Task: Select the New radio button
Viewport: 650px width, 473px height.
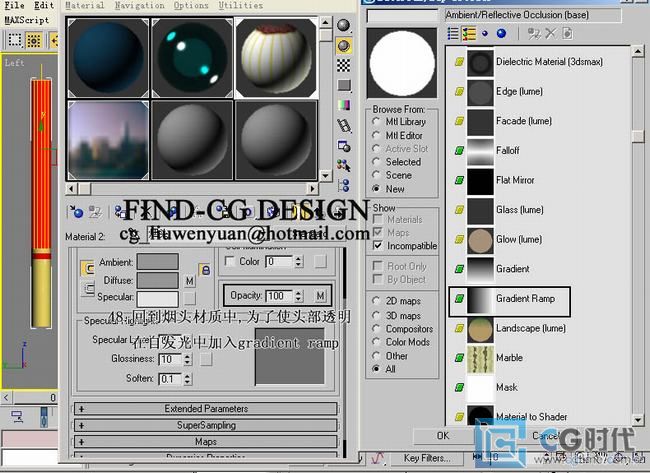Action: pyautogui.click(x=376, y=189)
